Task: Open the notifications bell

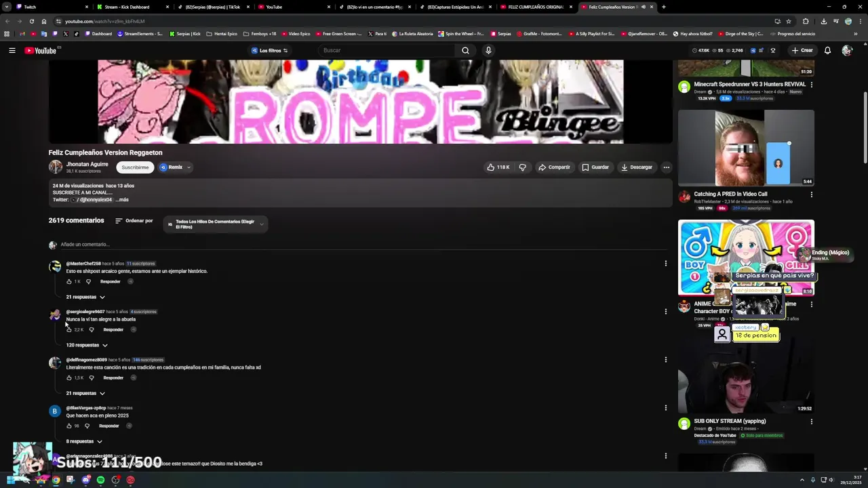Action: click(827, 50)
